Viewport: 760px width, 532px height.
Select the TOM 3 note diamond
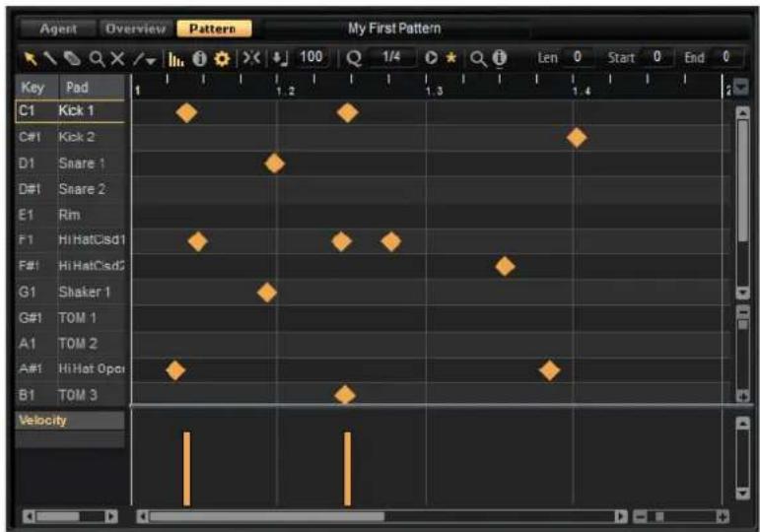[345, 394]
